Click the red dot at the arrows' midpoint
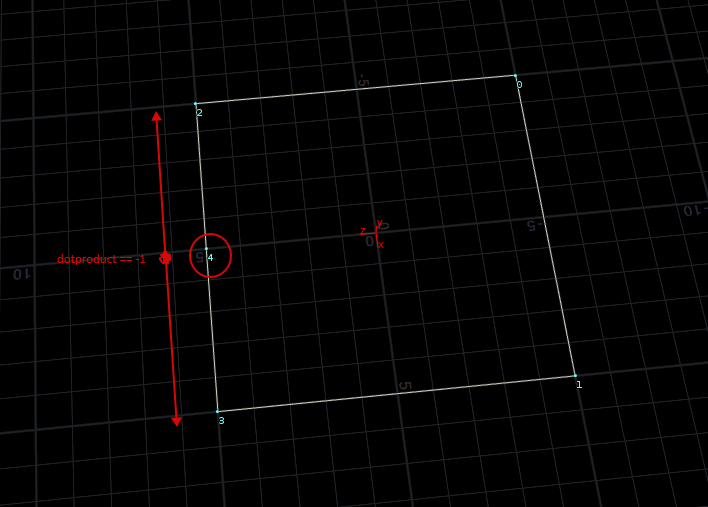The image size is (708, 507). (166, 258)
